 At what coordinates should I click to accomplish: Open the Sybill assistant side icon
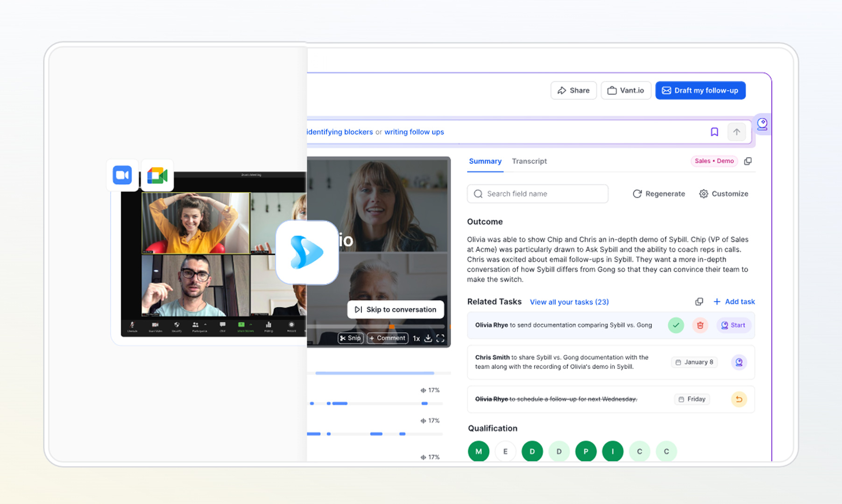point(762,124)
